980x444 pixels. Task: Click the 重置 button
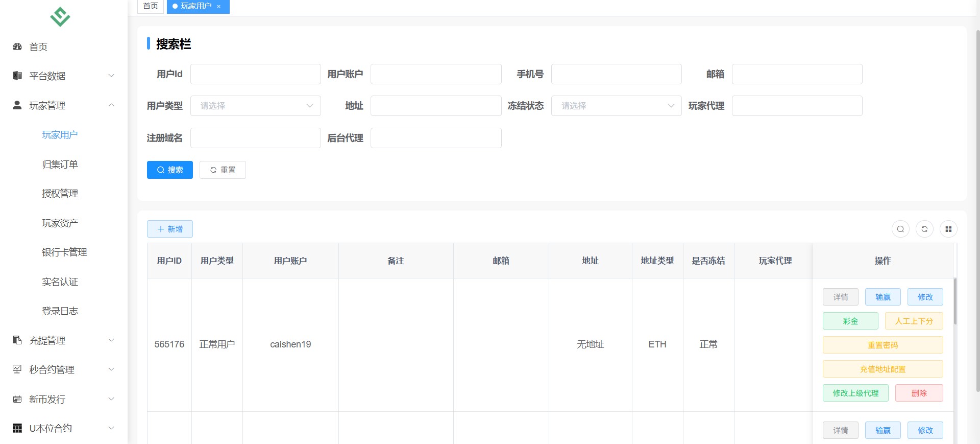(223, 170)
